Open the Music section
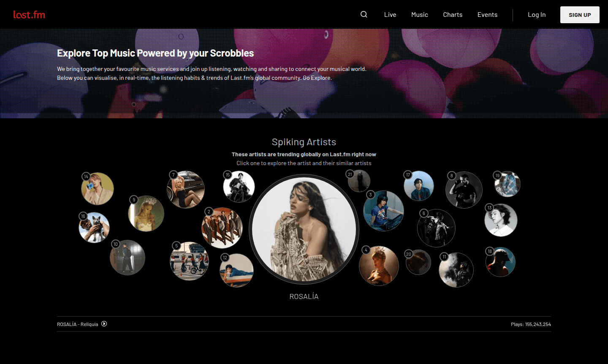This screenshot has width=608, height=364. click(x=419, y=14)
